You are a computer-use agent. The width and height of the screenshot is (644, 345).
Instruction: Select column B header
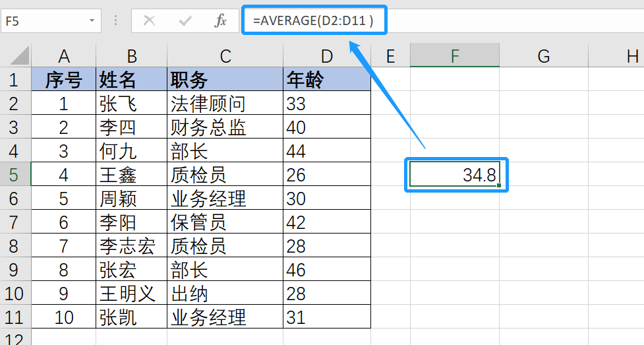(131, 55)
